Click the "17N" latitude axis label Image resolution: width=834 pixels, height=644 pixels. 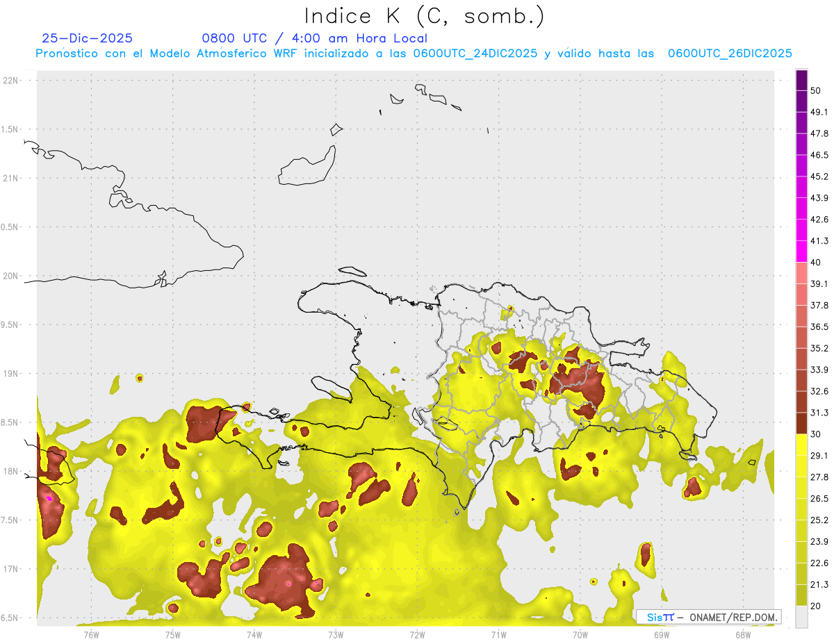[x=11, y=569]
